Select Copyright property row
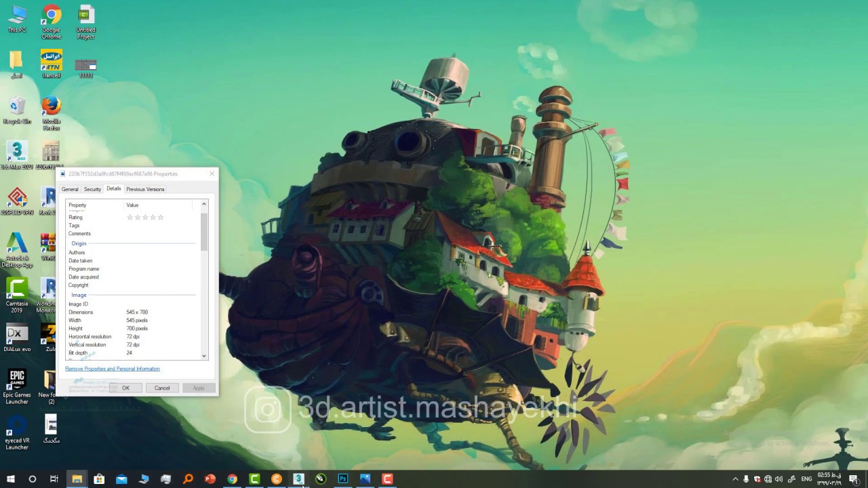 coord(132,285)
